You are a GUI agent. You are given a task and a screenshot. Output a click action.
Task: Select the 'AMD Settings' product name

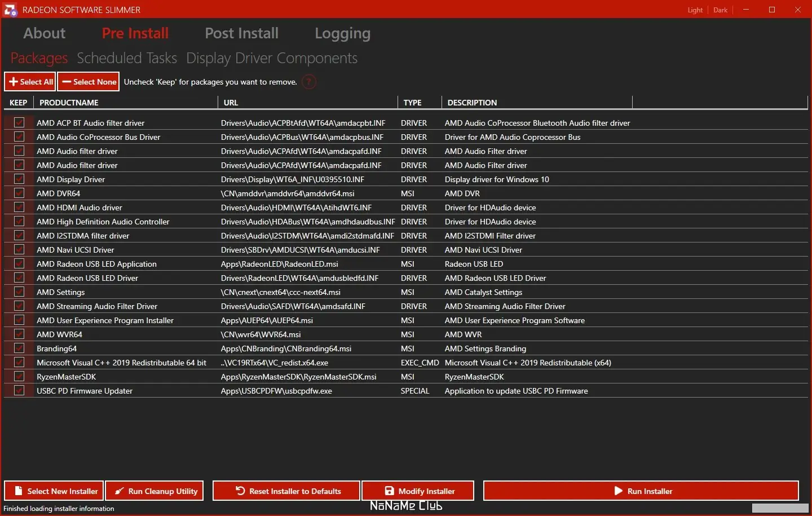tap(61, 292)
